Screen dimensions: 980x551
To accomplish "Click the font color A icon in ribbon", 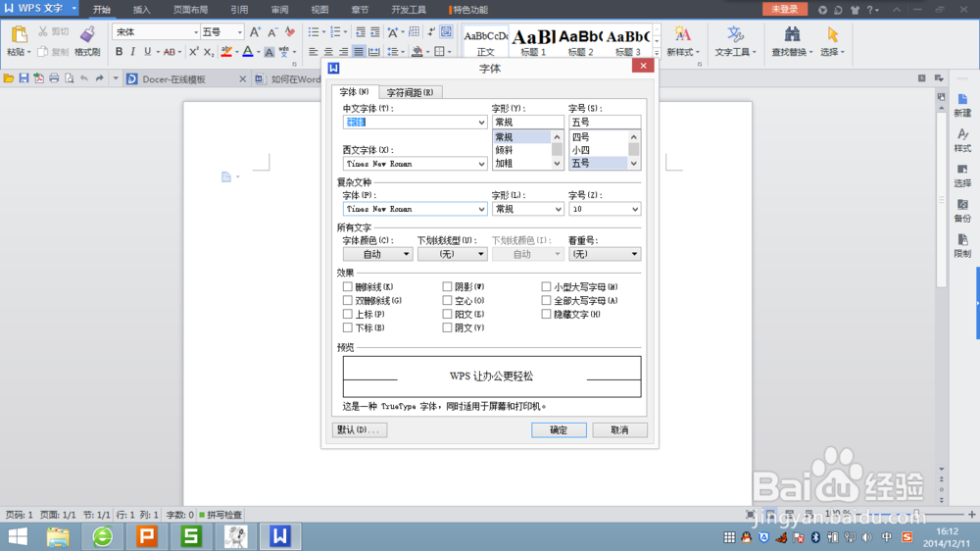I will click(248, 52).
